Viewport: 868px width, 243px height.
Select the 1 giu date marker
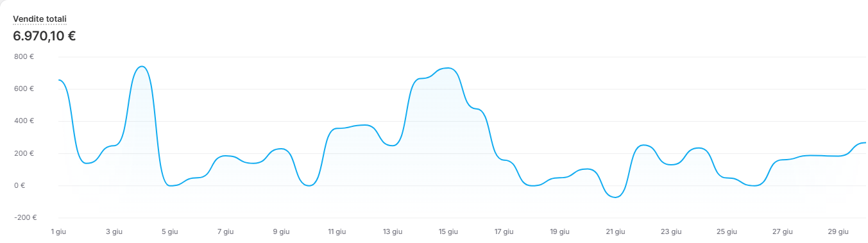tap(58, 231)
